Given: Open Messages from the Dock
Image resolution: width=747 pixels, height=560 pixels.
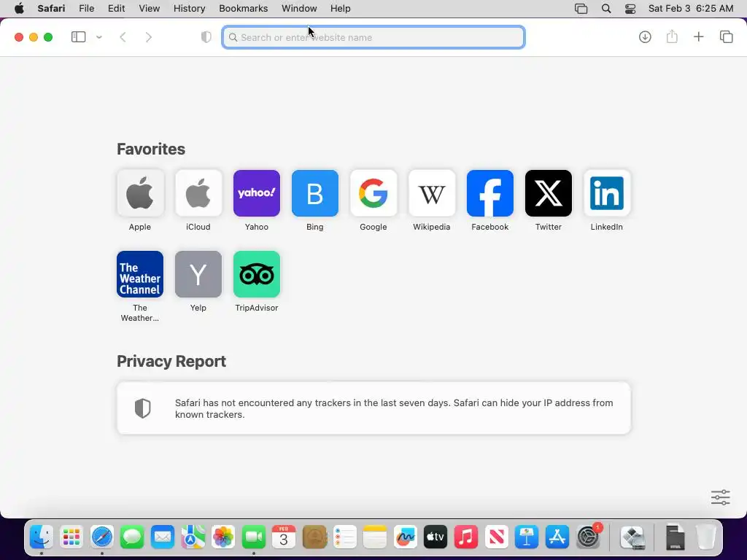Looking at the screenshot, I should click(x=132, y=537).
